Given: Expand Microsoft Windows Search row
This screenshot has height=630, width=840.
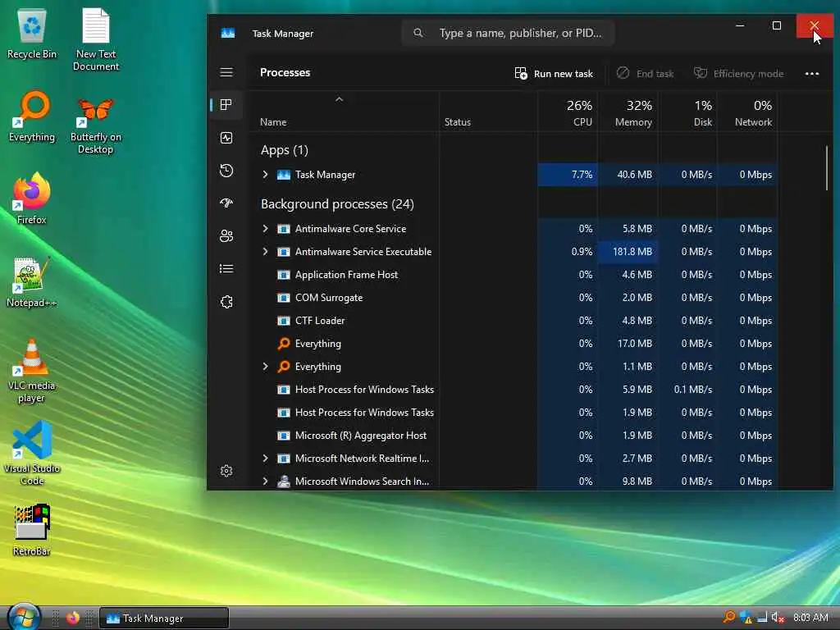Looking at the screenshot, I should coord(265,481).
